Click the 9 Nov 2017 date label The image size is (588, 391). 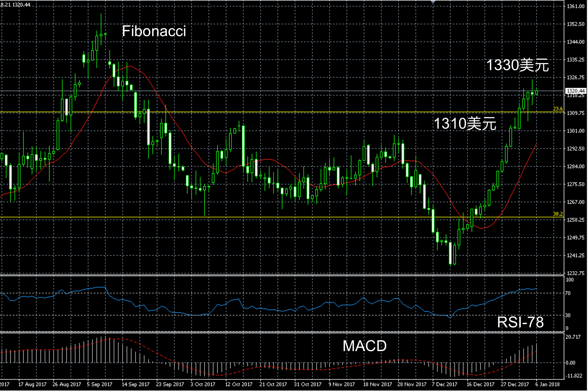pos(342,384)
